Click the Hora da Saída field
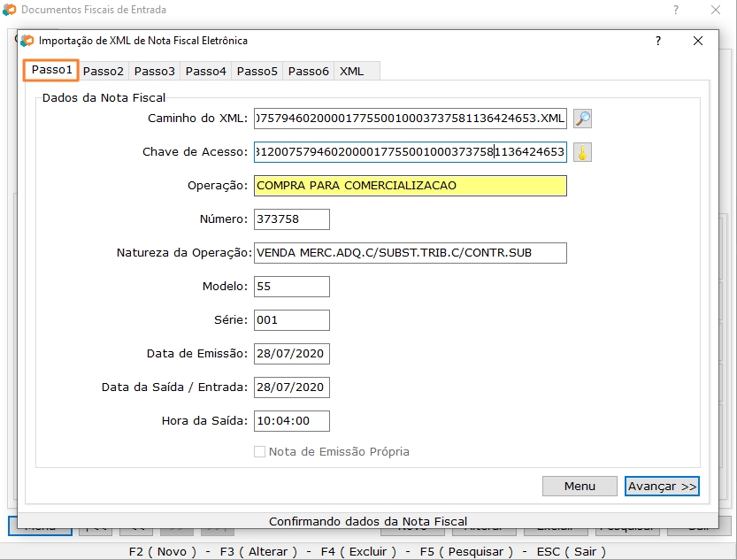Viewport: 737px width, 560px height. coord(292,421)
